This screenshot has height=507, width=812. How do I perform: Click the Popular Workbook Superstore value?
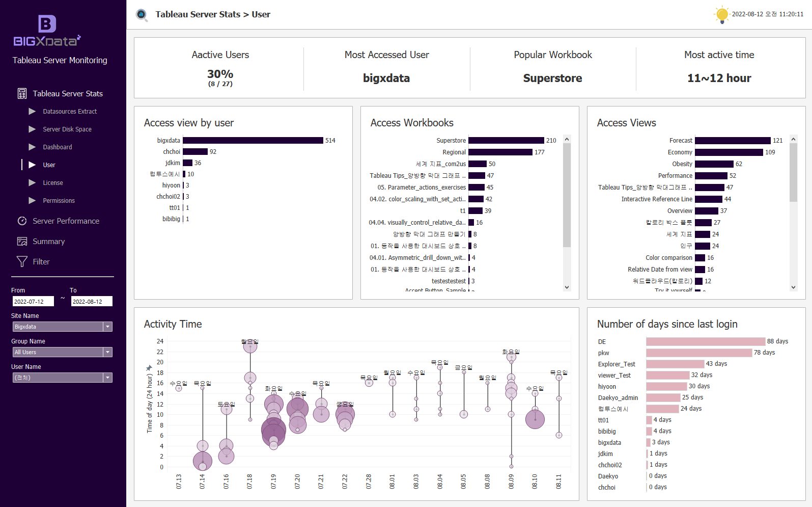[552, 78]
